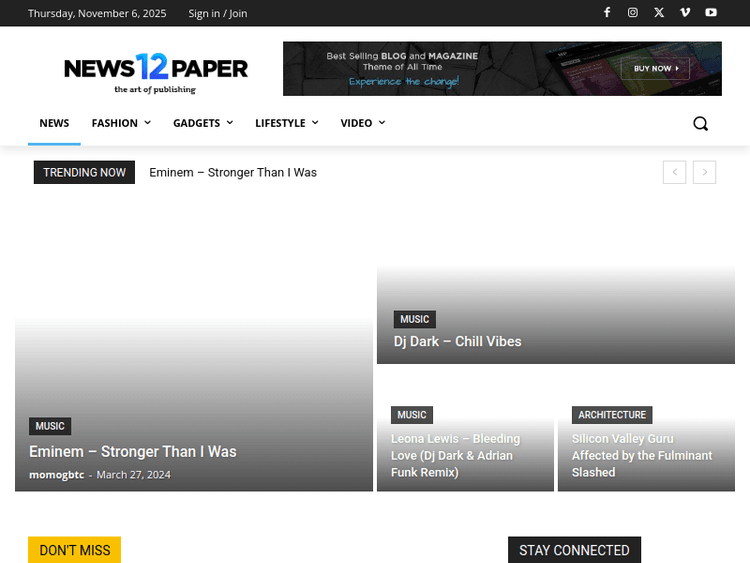The image size is (750, 563).
Task: Show previous trending article arrow
Action: (x=675, y=172)
